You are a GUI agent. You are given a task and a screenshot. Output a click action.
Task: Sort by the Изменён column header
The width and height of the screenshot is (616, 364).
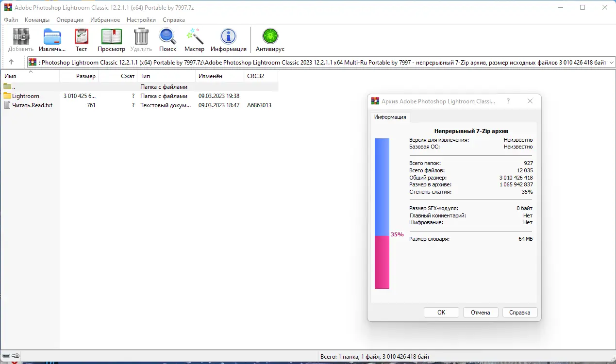pos(220,76)
